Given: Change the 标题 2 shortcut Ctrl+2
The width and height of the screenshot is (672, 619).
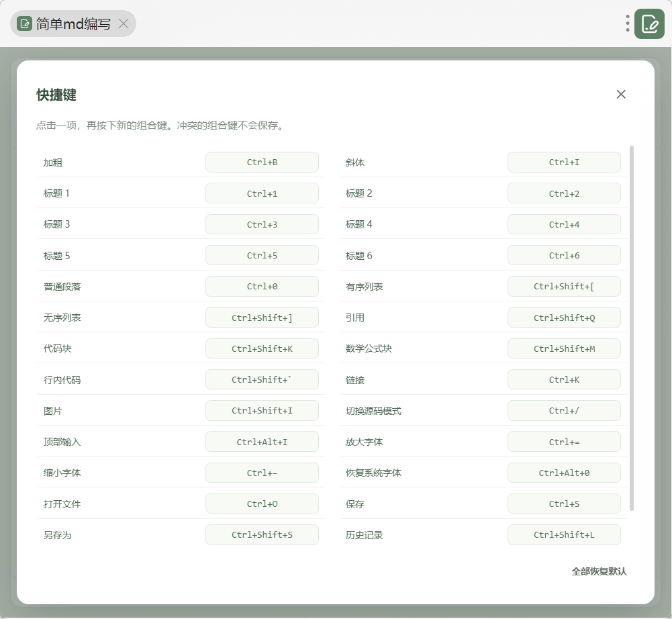Looking at the screenshot, I should coord(564,193).
